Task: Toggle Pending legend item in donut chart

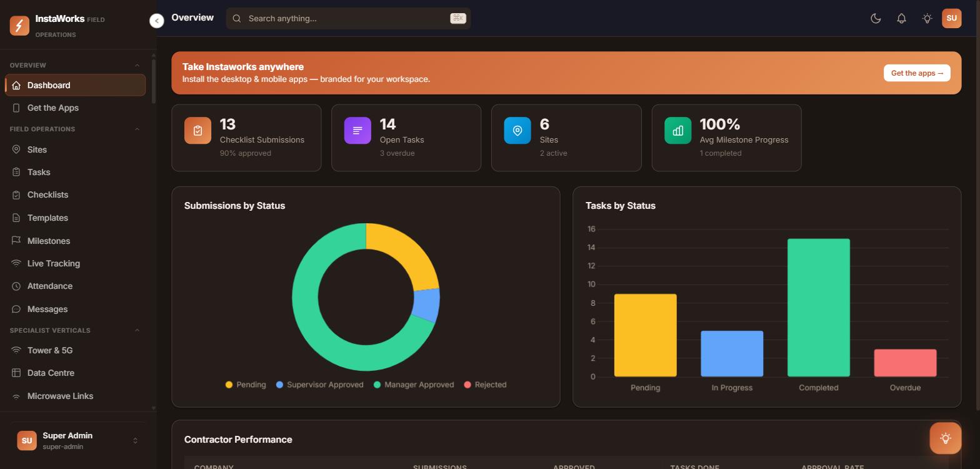Action: tap(246, 385)
